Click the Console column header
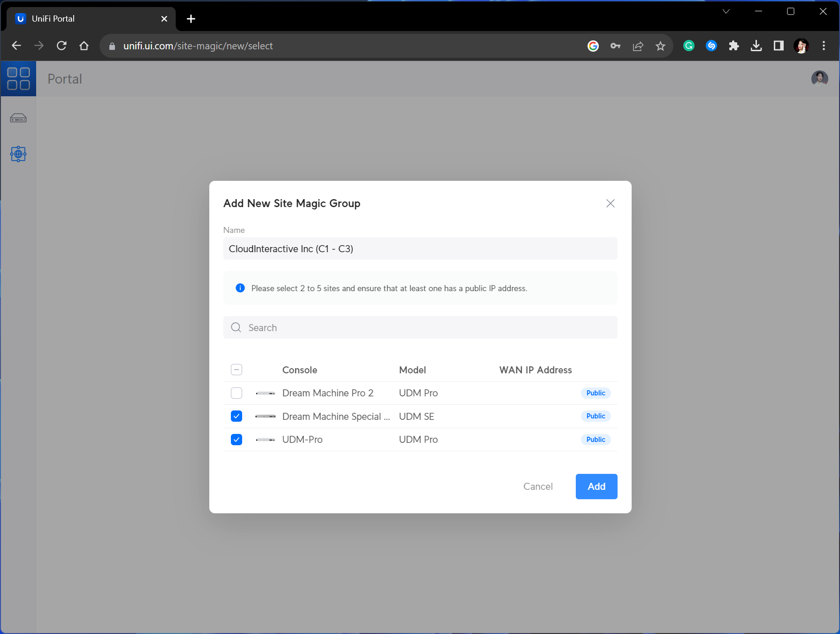 point(299,370)
